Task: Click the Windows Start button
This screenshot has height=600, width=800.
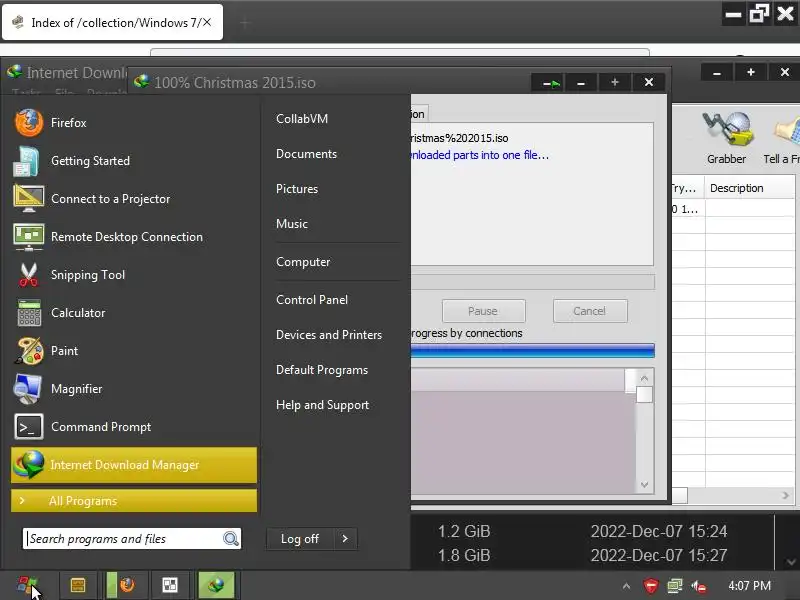Action: coord(28,585)
